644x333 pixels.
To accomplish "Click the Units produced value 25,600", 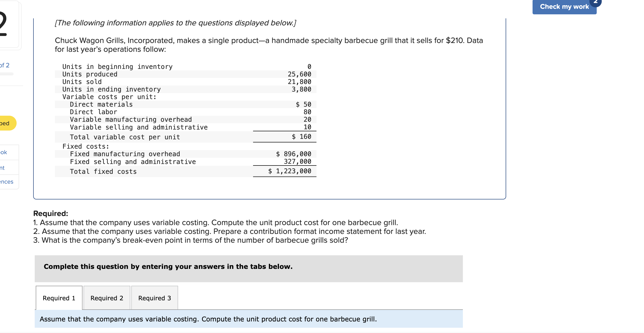I will 299,74.
